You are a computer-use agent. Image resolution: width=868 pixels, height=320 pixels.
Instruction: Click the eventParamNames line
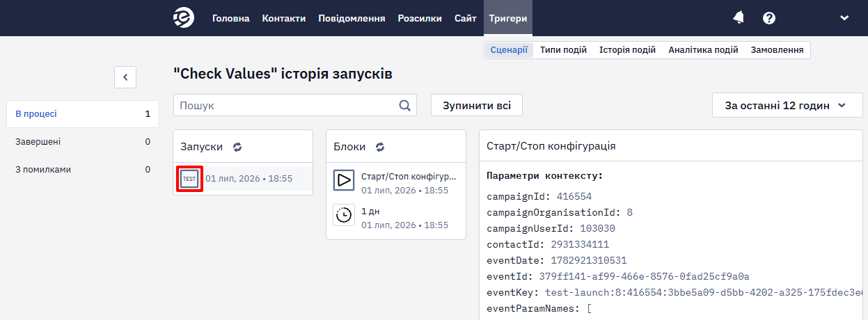(x=539, y=308)
